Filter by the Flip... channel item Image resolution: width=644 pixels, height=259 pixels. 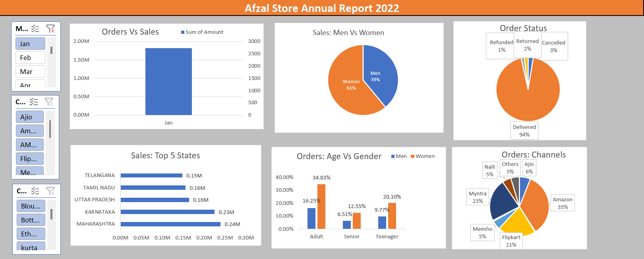[x=30, y=159]
